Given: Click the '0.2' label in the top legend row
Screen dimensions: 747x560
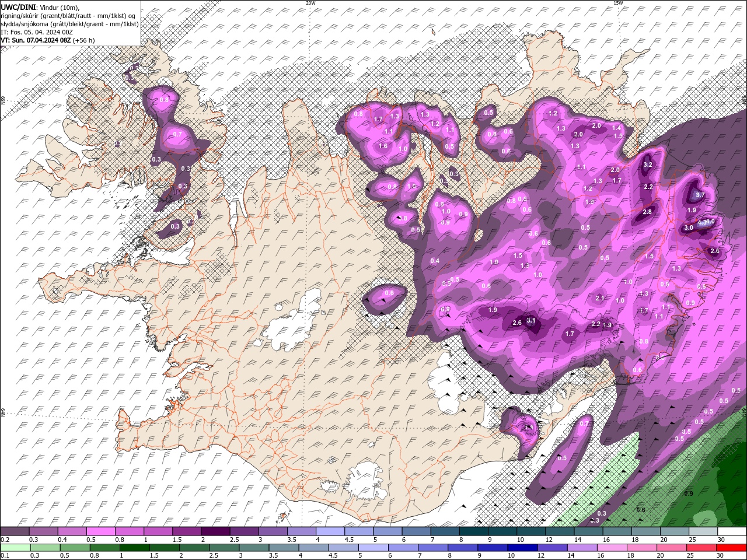Looking at the screenshot, I should (x=5, y=540).
